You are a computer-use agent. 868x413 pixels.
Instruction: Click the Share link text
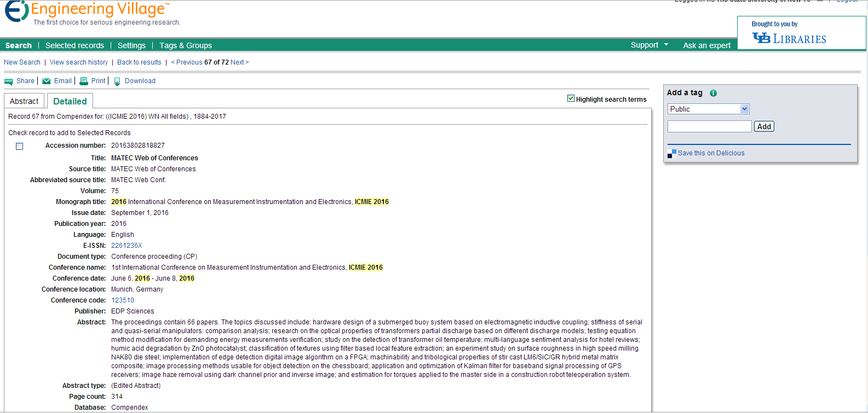pos(25,81)
